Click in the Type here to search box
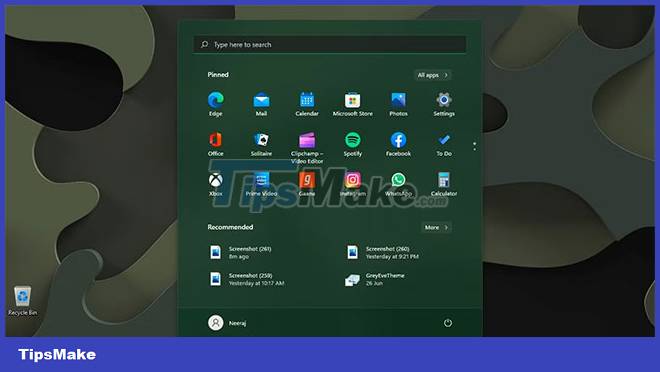Image resolution: width=660 pixels, height=372 pixels. [330, 44]
